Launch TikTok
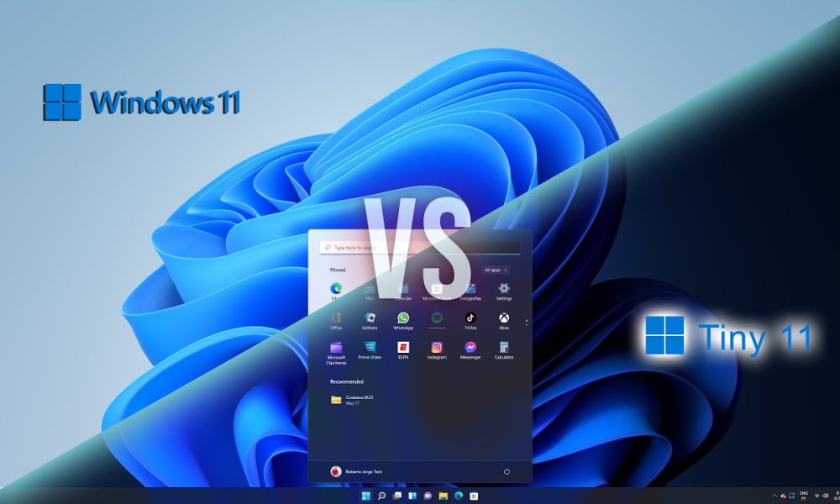Image resolution: width=840 pixels, height=504 pixels. tap(470, 318)
